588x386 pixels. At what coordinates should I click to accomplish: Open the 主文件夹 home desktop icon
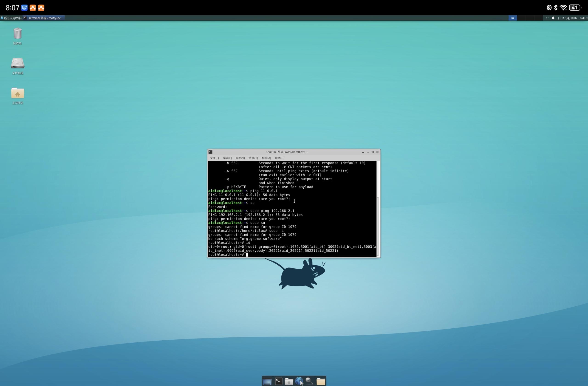(17, 93)
